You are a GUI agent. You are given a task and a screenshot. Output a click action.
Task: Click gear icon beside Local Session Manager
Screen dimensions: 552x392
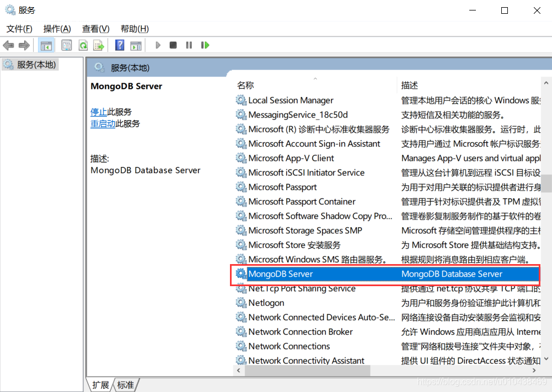tap(241, 100)
